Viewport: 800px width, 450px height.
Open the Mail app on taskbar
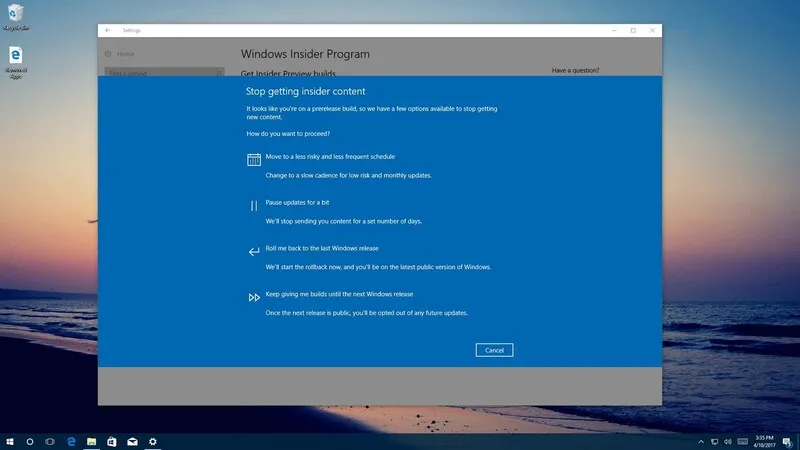click(132, 442)
